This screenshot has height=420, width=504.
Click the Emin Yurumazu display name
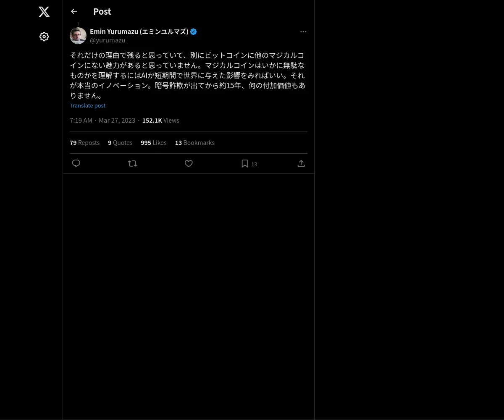pos(139,31)
